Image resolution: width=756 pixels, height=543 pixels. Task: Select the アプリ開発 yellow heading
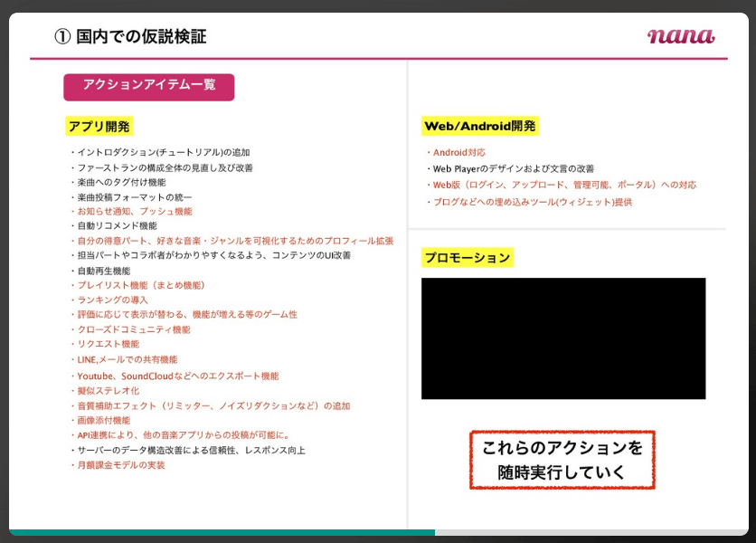click(99, 127)
